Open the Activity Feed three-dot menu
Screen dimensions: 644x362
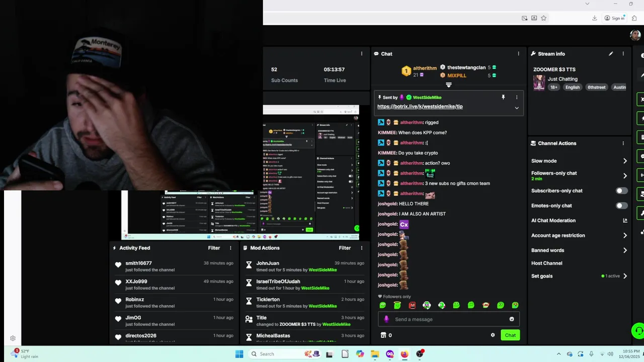(x=230, y=248)
